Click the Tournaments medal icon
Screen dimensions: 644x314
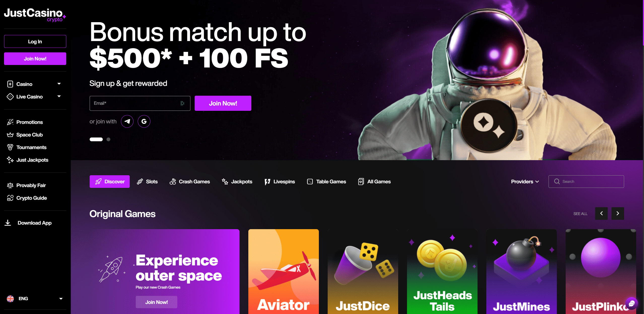tap(10, 147)
